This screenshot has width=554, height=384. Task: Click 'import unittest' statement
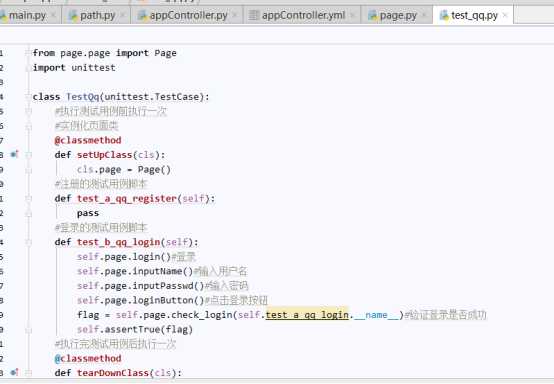[x=74, y=67]
